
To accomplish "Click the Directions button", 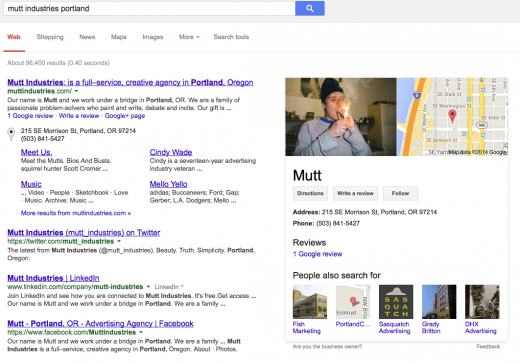I will pos(310,193).
